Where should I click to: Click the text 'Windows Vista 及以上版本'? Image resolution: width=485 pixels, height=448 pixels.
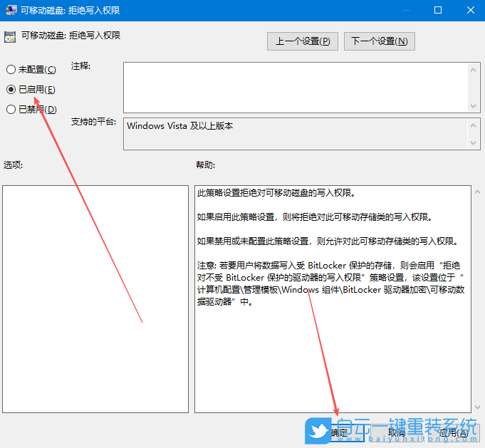179,126
